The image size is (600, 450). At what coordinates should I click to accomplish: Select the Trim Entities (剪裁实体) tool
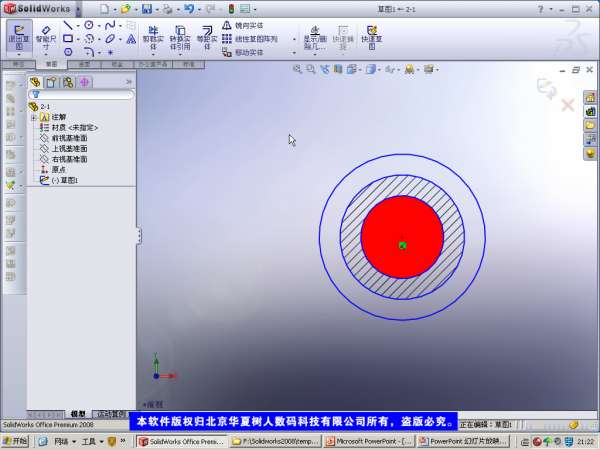pyautogui.click(x=153, y=38)
